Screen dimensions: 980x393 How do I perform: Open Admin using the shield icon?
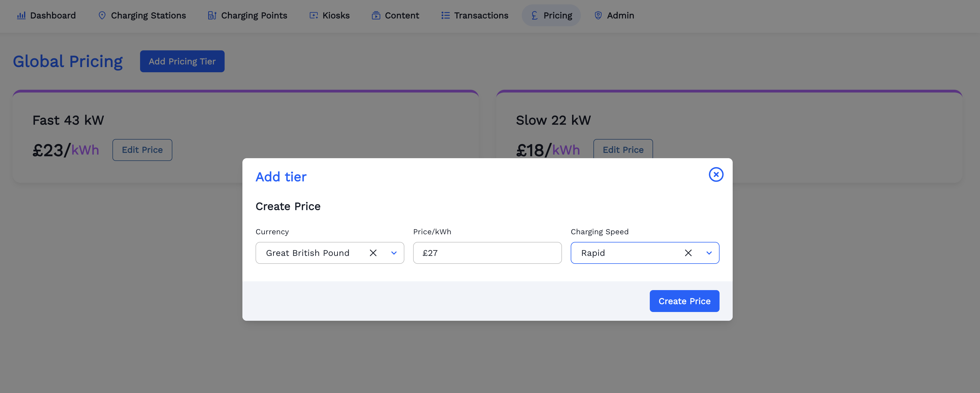coord(598,15)
